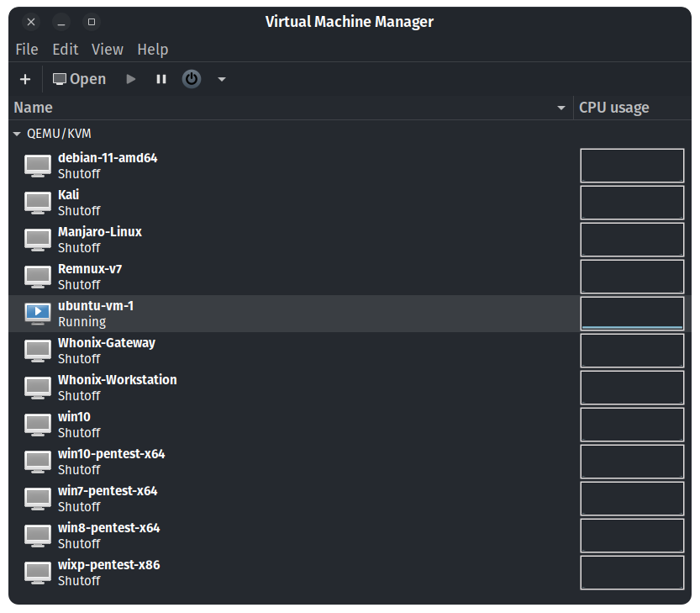Click the running ubuntu-vm-1 monitor icon
This screenshot has width=700, height=613.
pos(38,314)
